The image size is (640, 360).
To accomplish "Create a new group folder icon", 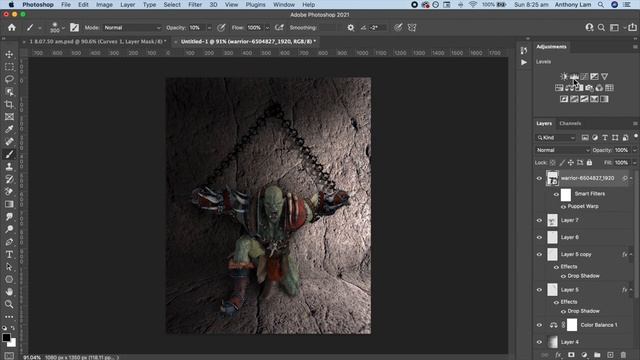I will 597,355.
